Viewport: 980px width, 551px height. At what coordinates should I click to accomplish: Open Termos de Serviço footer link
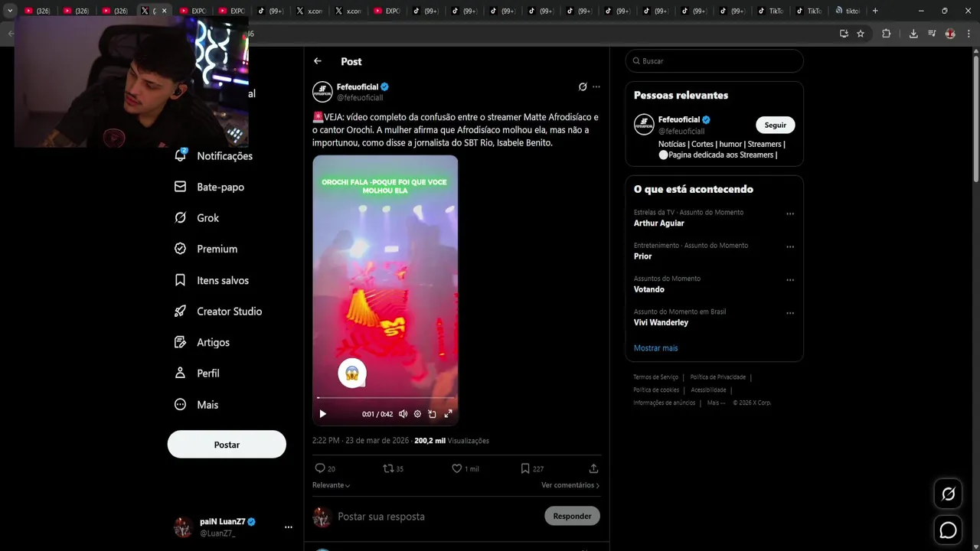pyautogui.click(x=656, y=377)
